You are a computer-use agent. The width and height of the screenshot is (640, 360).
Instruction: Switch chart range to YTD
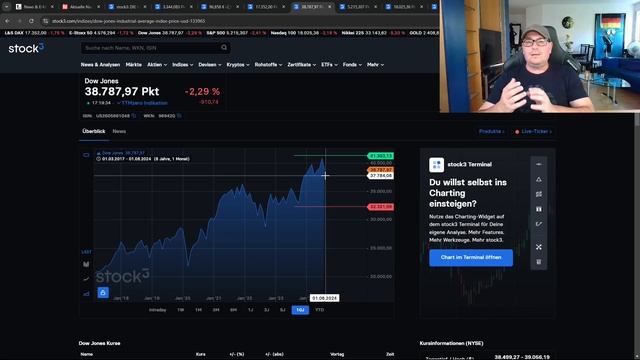pyautogui.click(x=319, y=310)
